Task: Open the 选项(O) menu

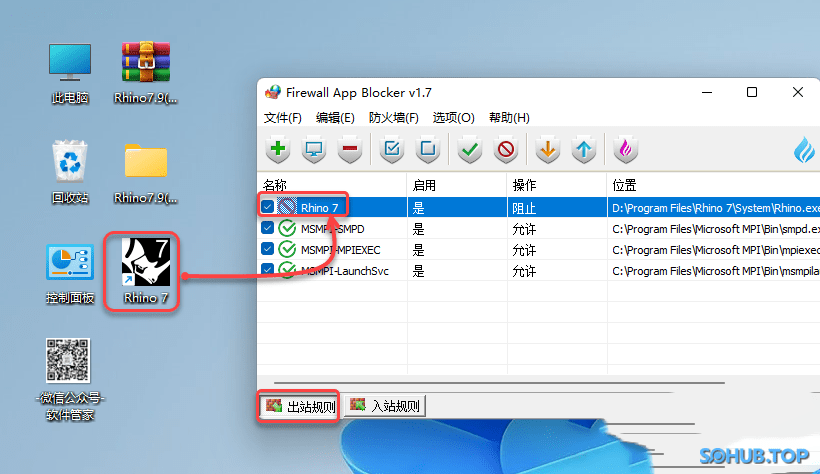Action: (x=453, y=118)
